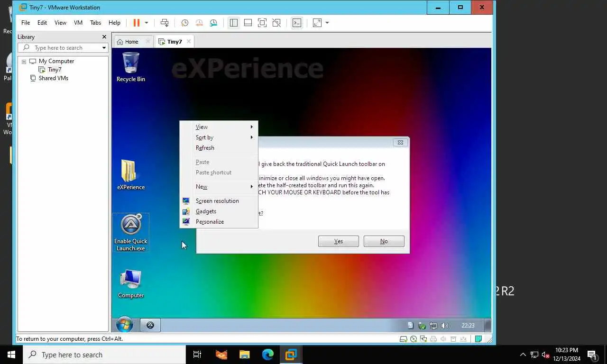The height and width of the screenshot is (364, 607).
Task: Close the Quick Launch dialog
Action: pyautogui.click(x=400, y=142)
